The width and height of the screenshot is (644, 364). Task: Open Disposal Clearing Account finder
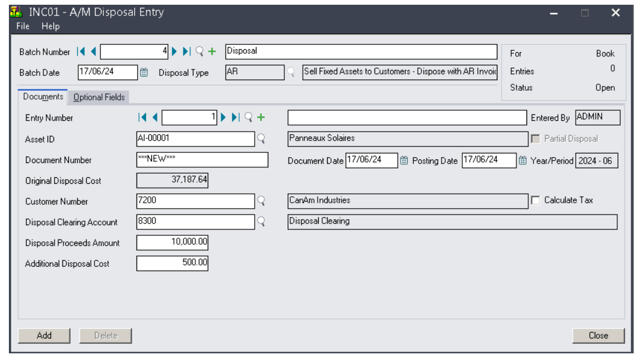point(261,222)
